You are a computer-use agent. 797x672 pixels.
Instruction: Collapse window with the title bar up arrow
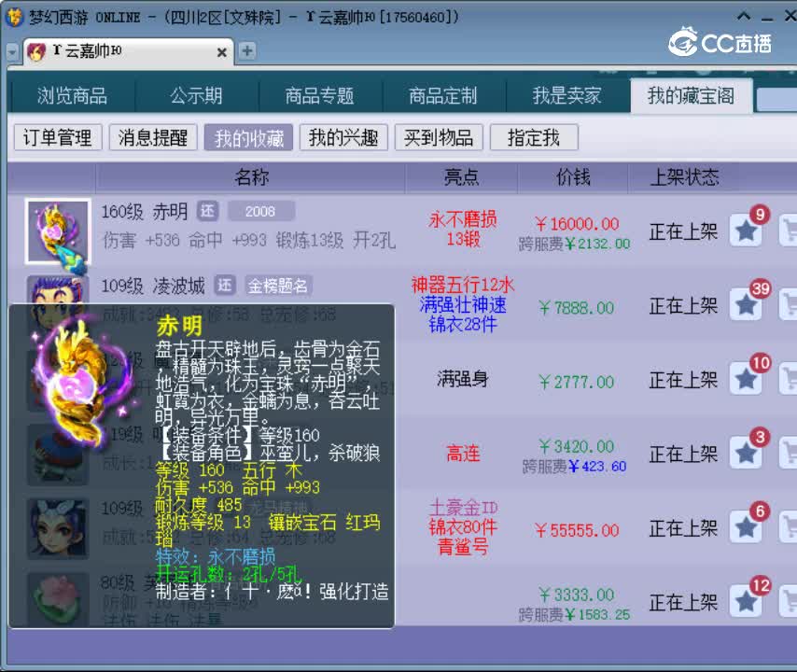pyautogui.click(x=744, y=16)
